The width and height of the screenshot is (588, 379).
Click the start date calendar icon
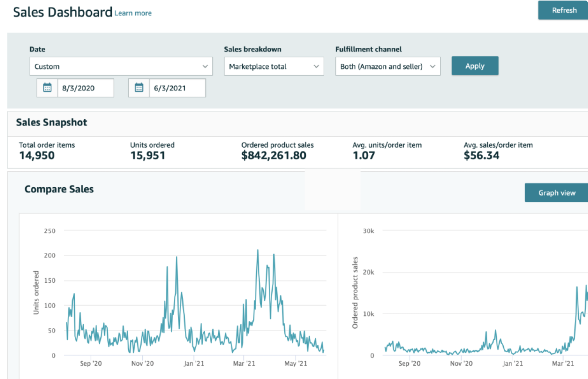pyautogui.click(x=47, y=88)
